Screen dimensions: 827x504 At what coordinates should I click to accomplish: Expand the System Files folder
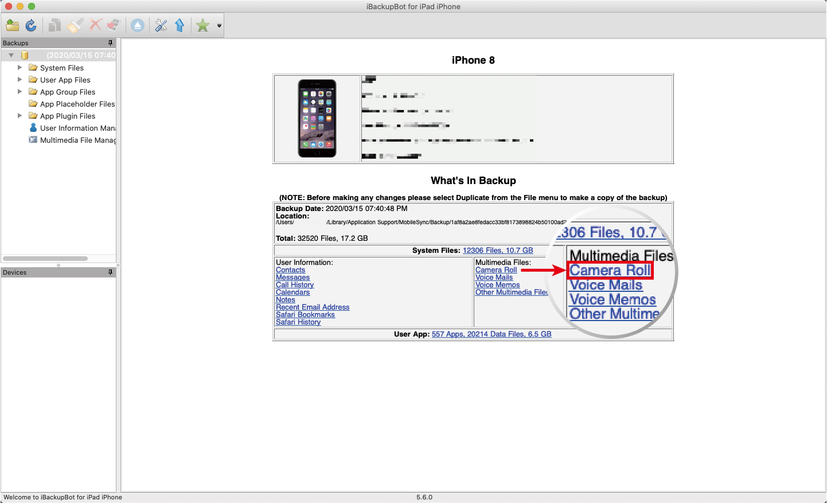click(19, 67)
